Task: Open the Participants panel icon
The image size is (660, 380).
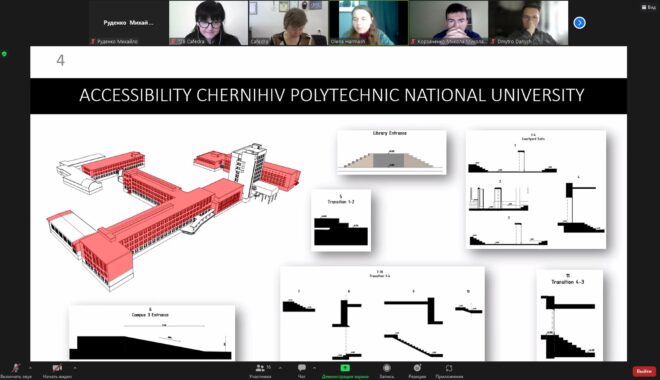Action: (260, 368)
